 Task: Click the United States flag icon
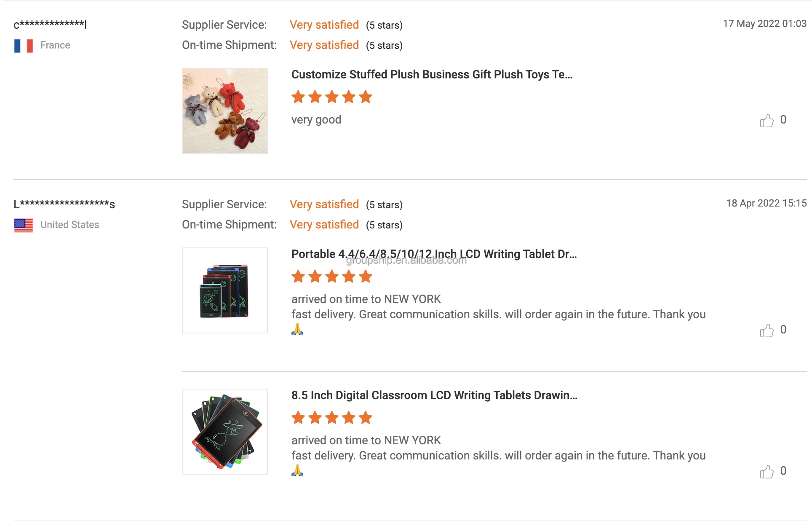click(24, 225)
